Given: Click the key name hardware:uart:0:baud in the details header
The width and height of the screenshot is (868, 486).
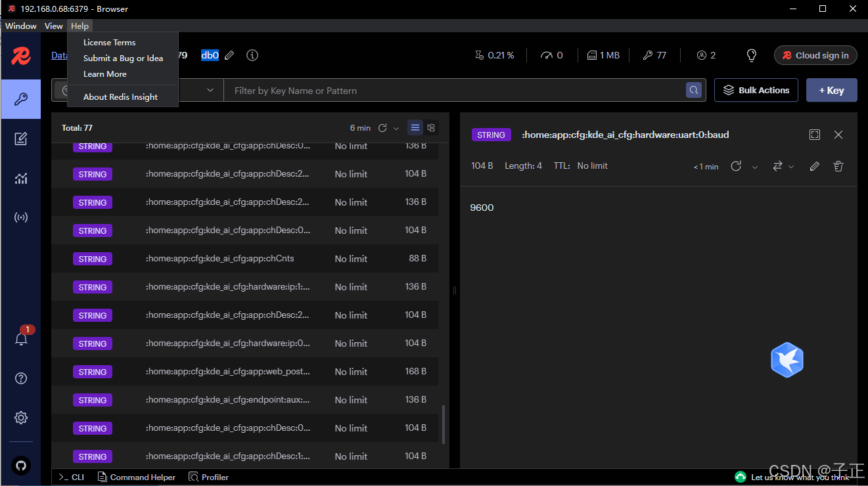Looking at the screenshot, I should (625, 135).
